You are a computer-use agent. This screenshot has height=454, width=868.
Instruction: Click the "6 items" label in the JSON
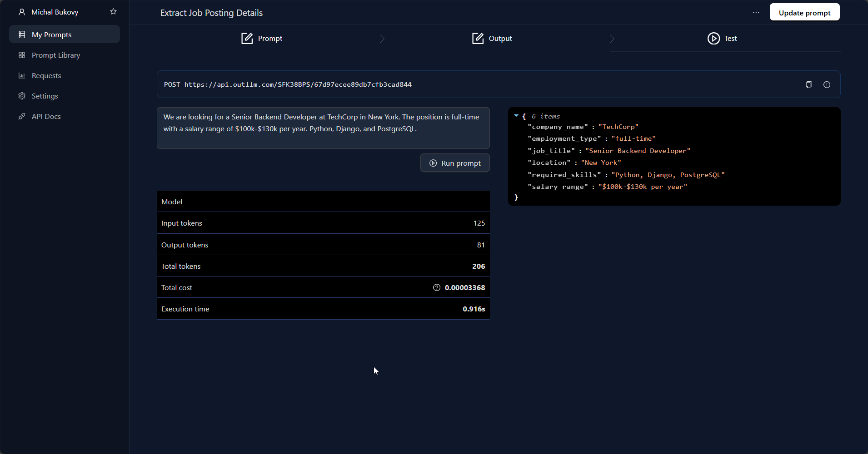pos(546,116)
